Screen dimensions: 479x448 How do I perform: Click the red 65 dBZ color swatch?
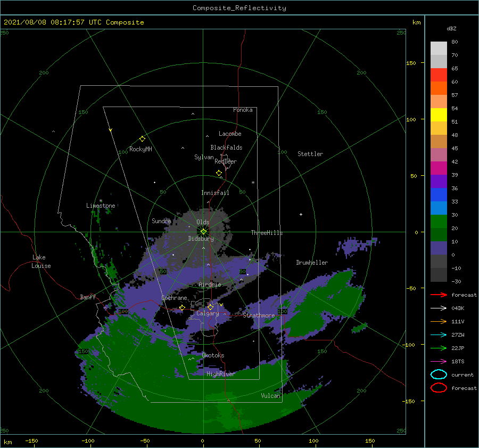[x=439, y=75]
